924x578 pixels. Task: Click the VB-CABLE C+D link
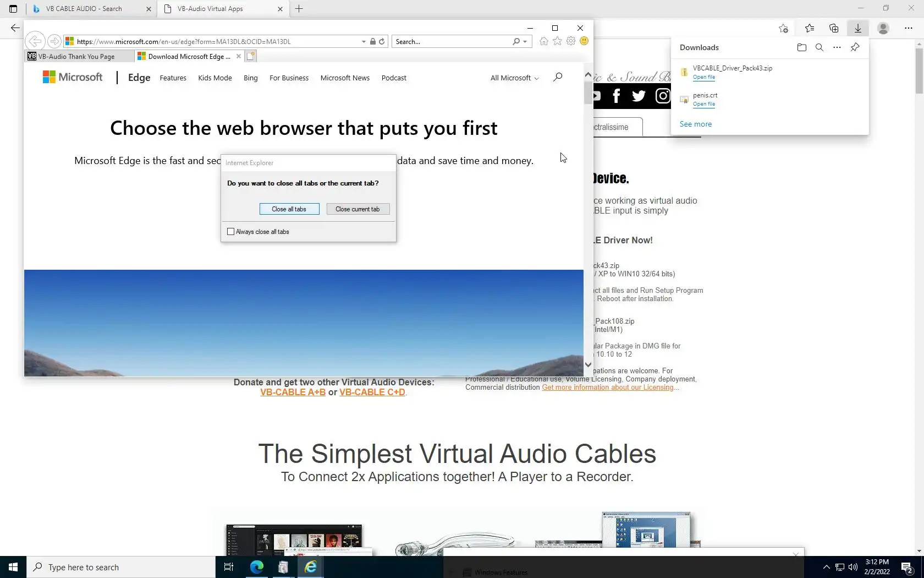pyautogui.click(x=372, y=392)
